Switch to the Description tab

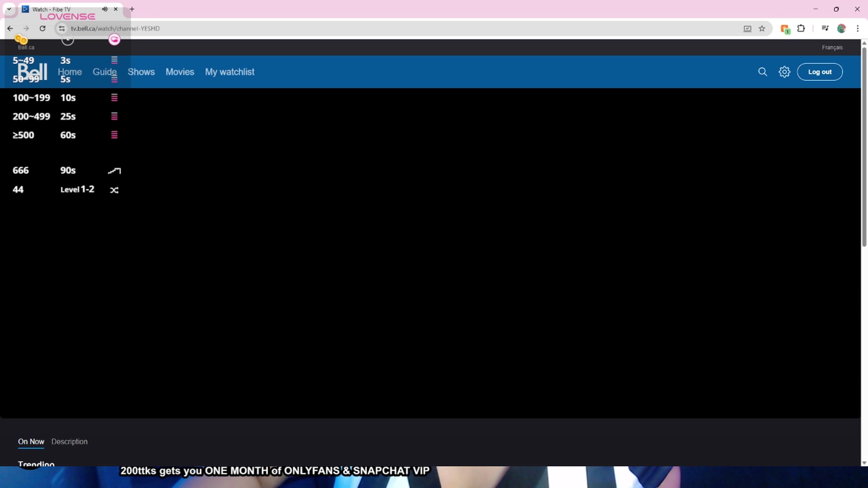[69, 441]
